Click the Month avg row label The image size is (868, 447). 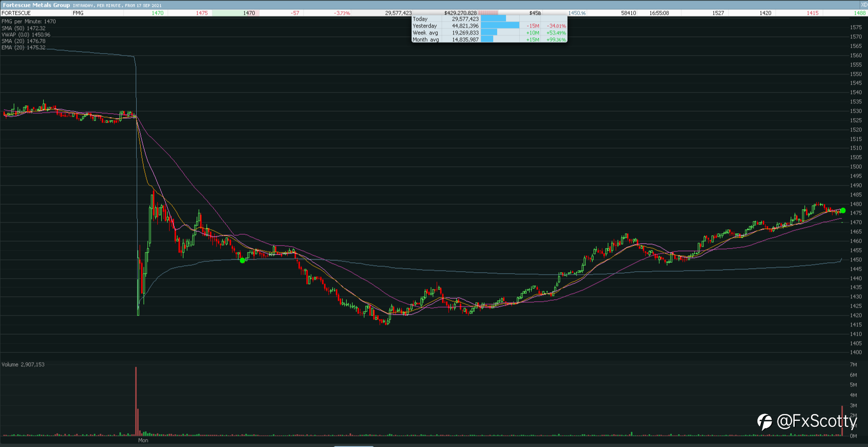pyautogui.click(x=425, y=39)
